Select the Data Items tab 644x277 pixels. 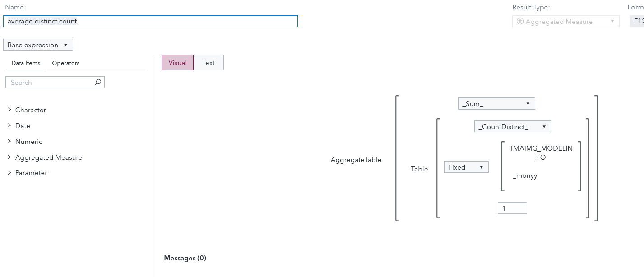coord(26,63)
